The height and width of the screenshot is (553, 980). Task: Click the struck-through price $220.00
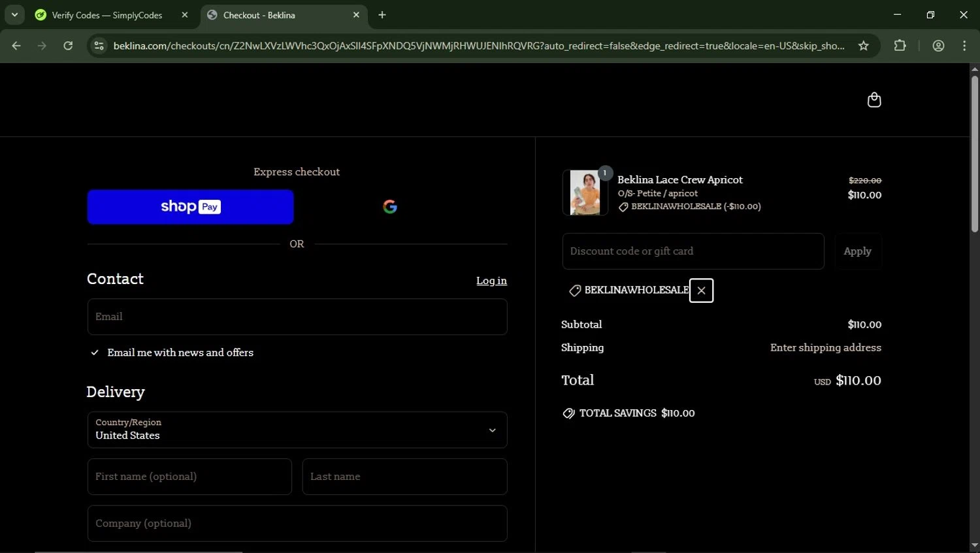[x=865, y=180]
